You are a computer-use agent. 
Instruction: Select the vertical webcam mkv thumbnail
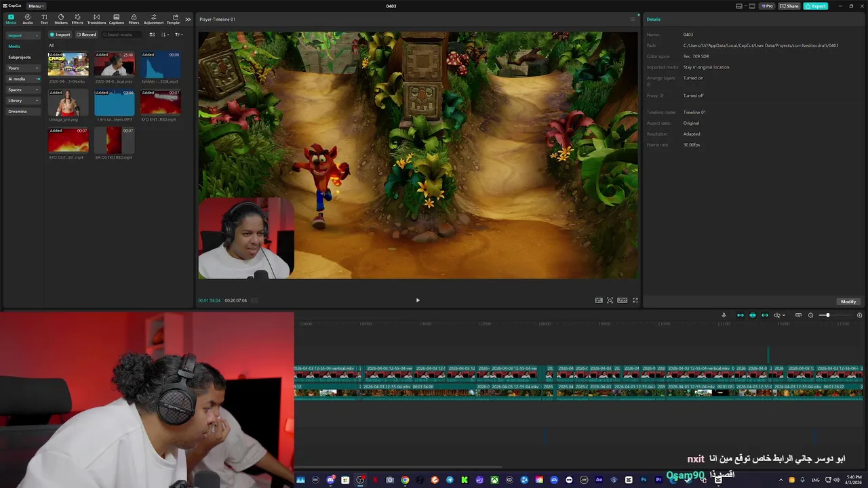114,64
